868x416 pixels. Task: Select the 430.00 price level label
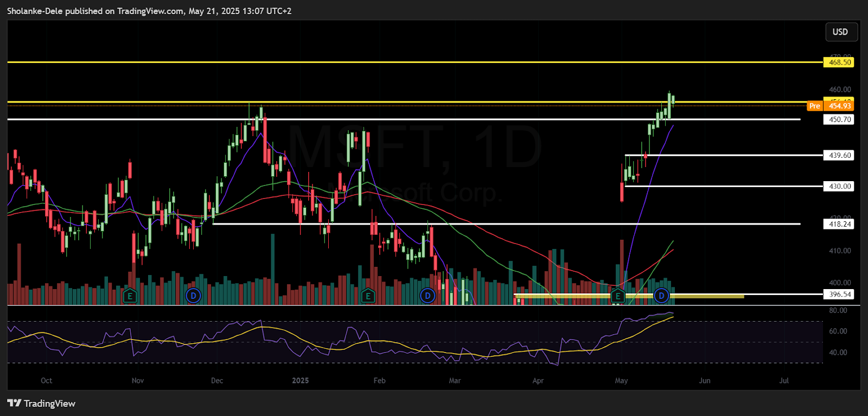839,186
